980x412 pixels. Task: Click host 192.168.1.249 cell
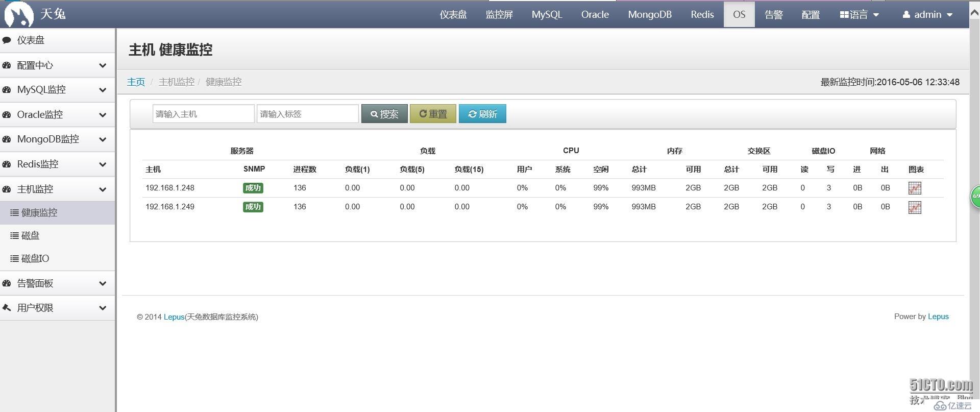point(170,207)
